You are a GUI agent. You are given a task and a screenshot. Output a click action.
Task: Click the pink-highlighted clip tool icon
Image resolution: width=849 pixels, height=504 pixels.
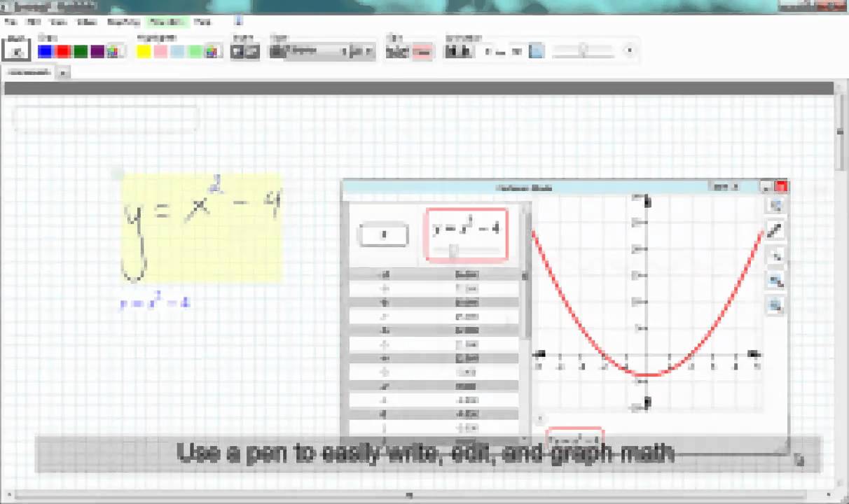click(422, 52)
